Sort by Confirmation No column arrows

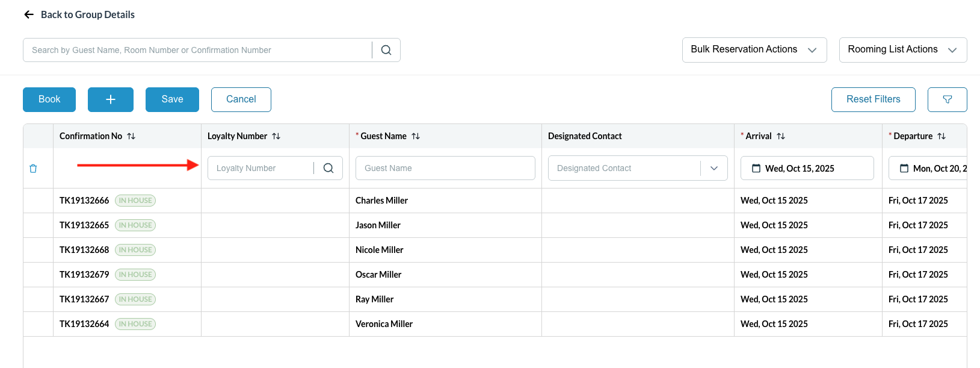pyautogui.click(x=131, y=136)
